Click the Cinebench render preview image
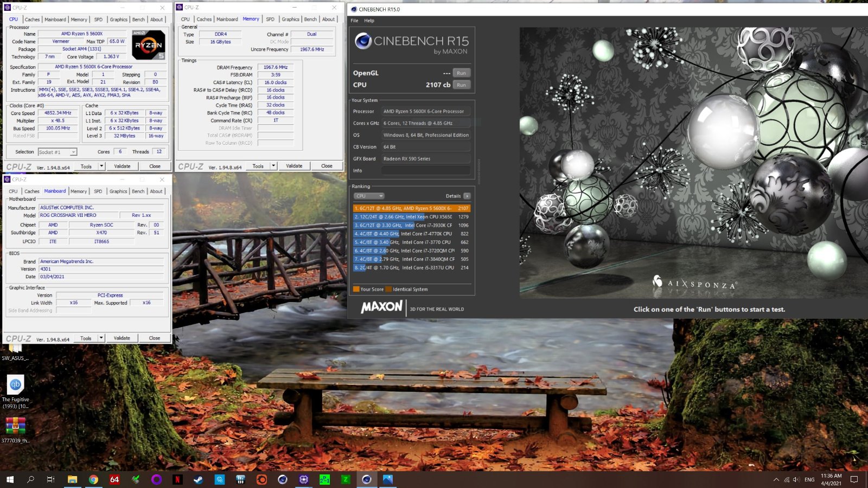Screen dimensions: 868x488 tap(694, 163)
